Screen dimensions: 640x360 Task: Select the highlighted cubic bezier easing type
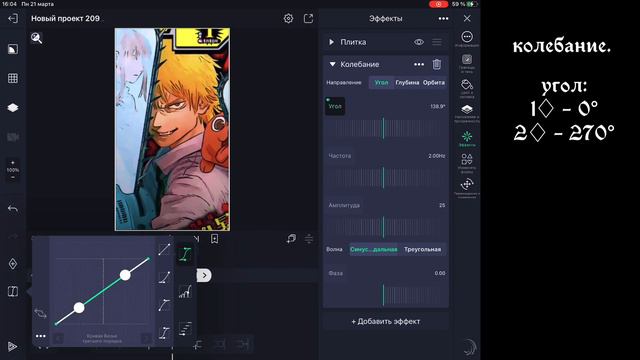185,254
